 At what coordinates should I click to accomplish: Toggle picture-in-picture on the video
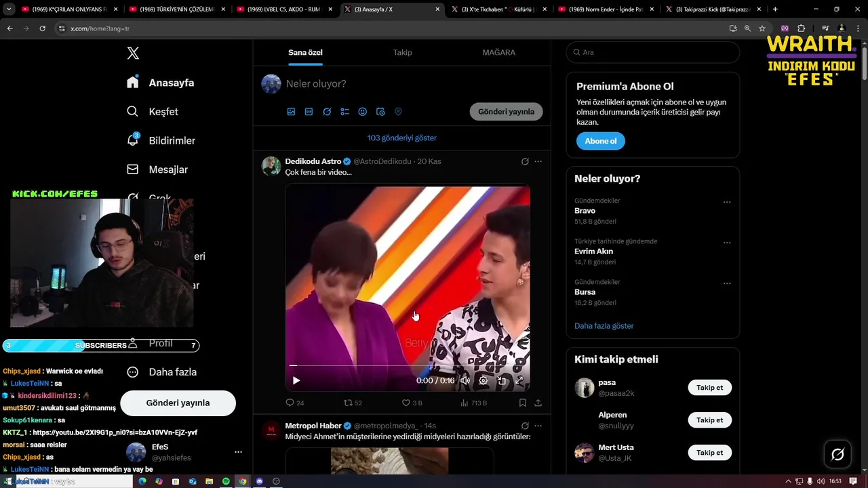502,380
